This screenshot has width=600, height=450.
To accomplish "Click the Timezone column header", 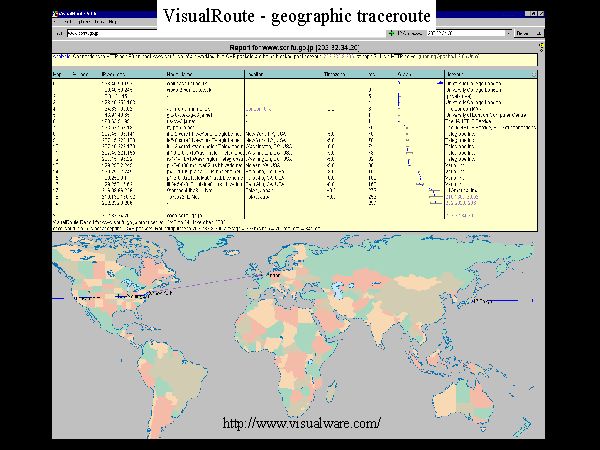I will [334, 74].
